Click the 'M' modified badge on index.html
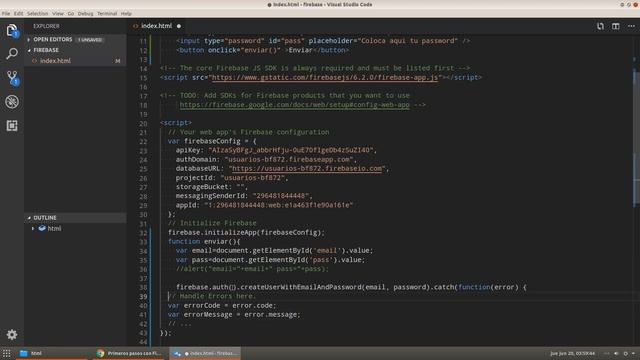 tap(118, 61)
